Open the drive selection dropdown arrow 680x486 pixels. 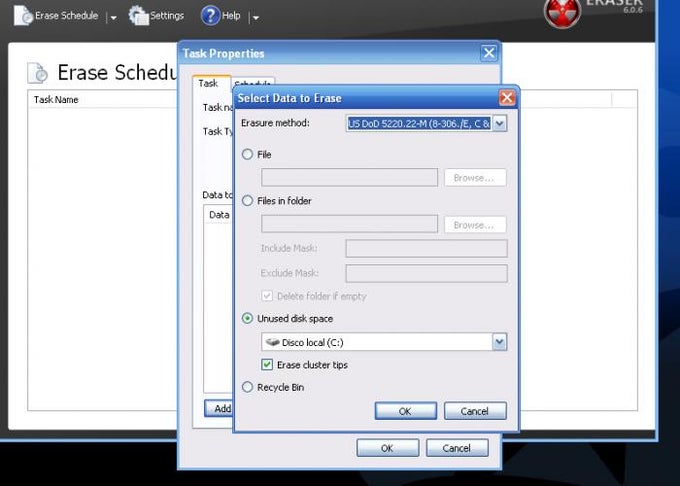tap(499, 342)
